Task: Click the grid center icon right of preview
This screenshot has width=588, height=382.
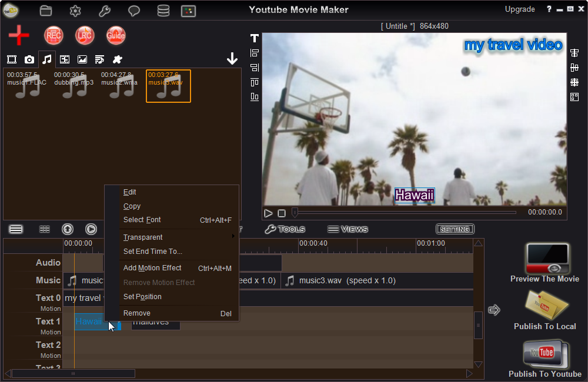Action: (574, 82)
